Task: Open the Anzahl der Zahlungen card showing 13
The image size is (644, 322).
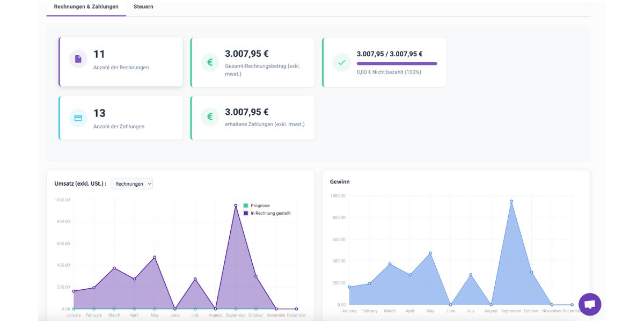Action: 121,116
